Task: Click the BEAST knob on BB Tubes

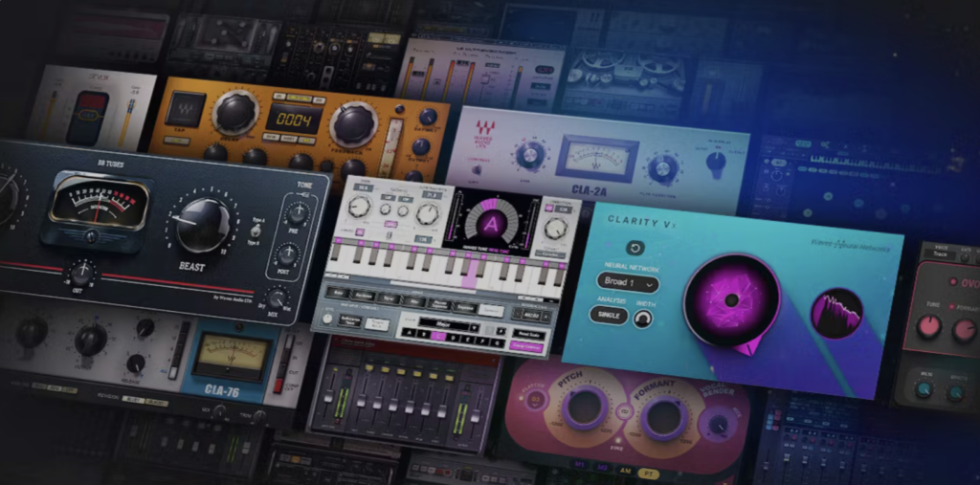Action: click(x=203, y=225)
